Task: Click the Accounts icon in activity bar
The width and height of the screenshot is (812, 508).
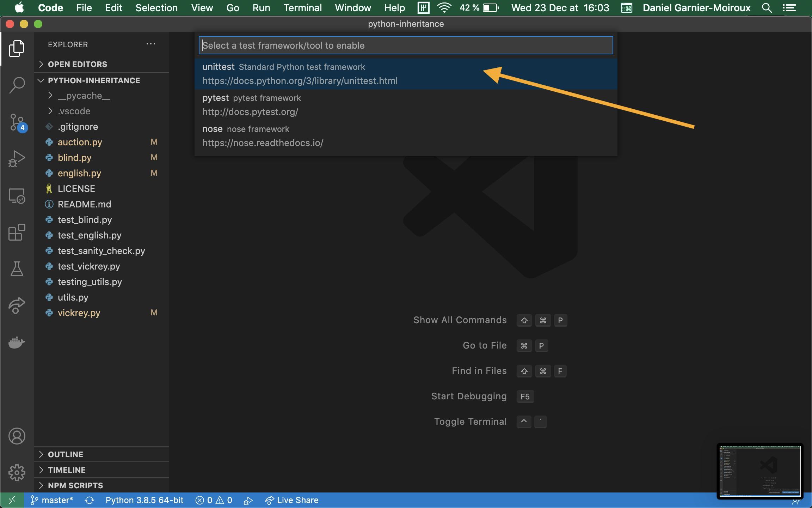Action: pyautogui.click(x=17, y=436)
